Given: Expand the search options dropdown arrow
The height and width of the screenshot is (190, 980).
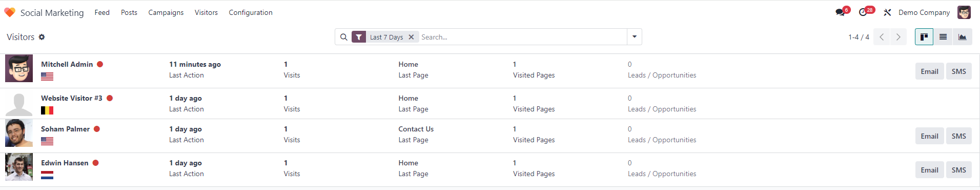Looking at the screenshot, I should 635,37.
